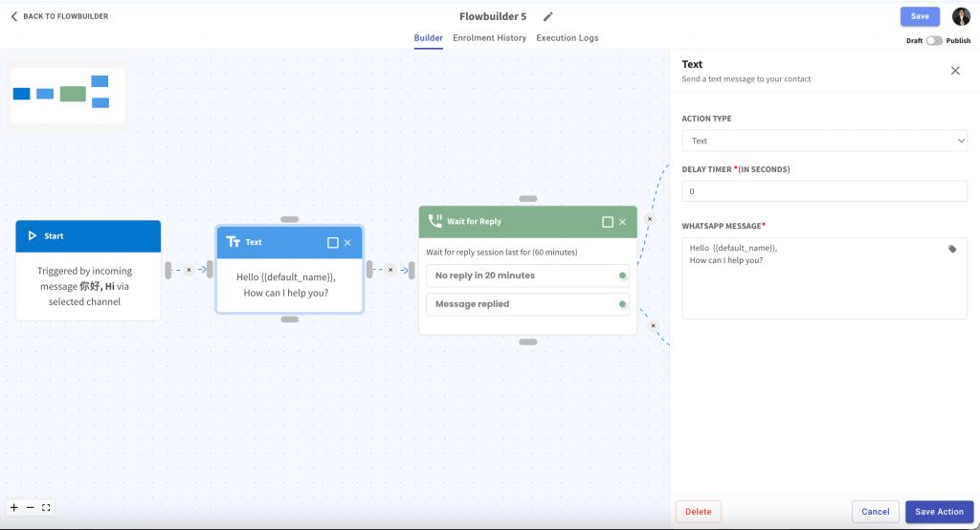Open Execution Logs tab
Image resolution: width=980 pixels, height=530 pixels.
(567, 38)
